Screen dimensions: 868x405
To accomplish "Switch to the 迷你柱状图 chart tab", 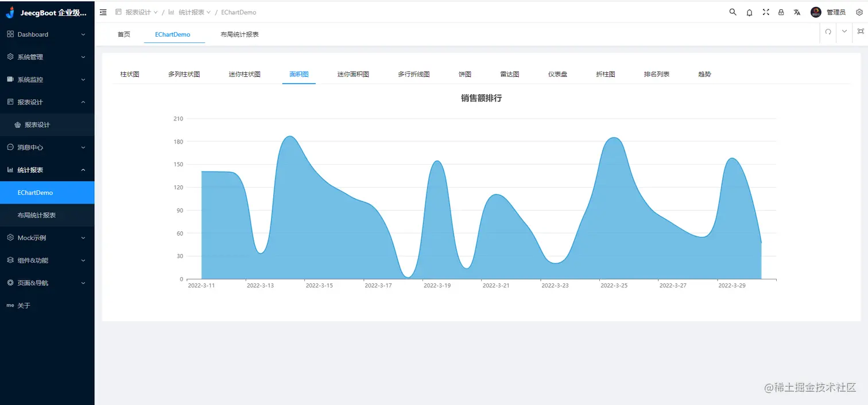I will point(245,74).
